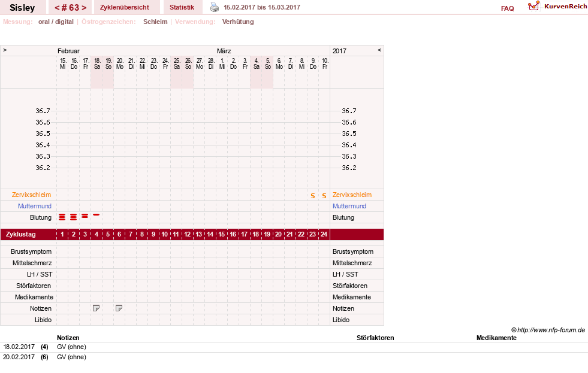Image resolution: width=588 pixels, height=373 pixels.
Task: Click Medikamente column header below chart
Action: (x=496, y=338)
